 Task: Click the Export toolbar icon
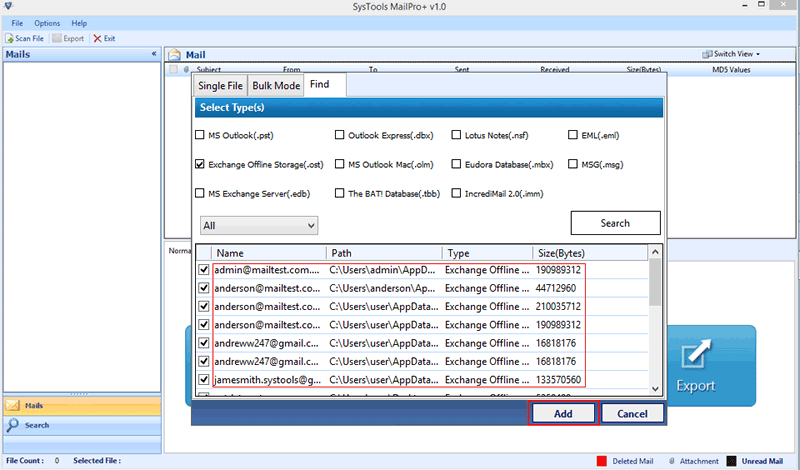coord(57,38)
